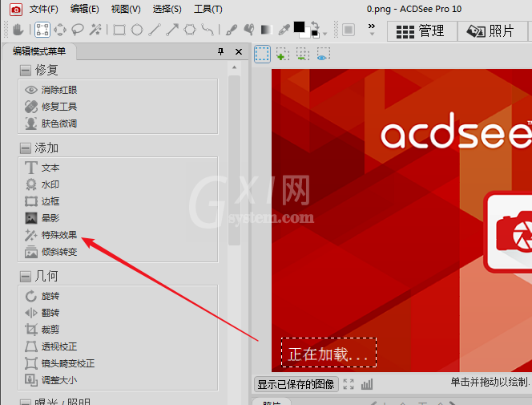The image size is (532, 405).
Task: Click the edit panel vertical scrollbar thumb
Action: pos(234,160)
